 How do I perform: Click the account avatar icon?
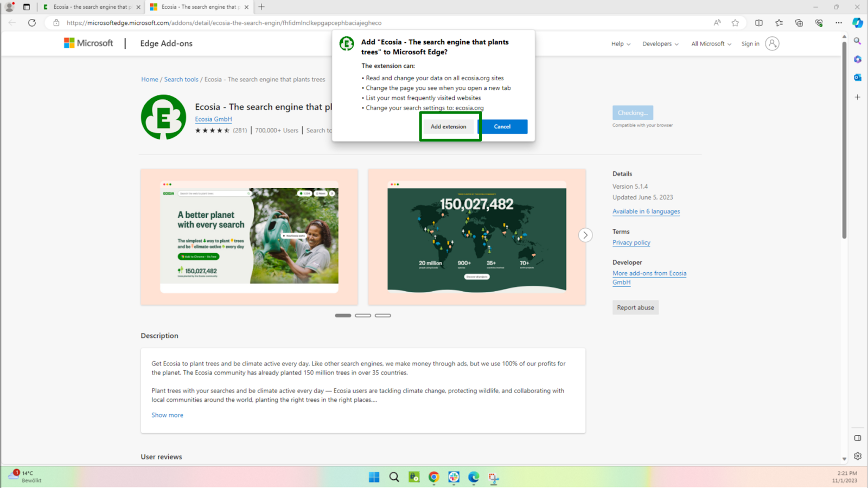pyautogui.click(x=772, y=43)
